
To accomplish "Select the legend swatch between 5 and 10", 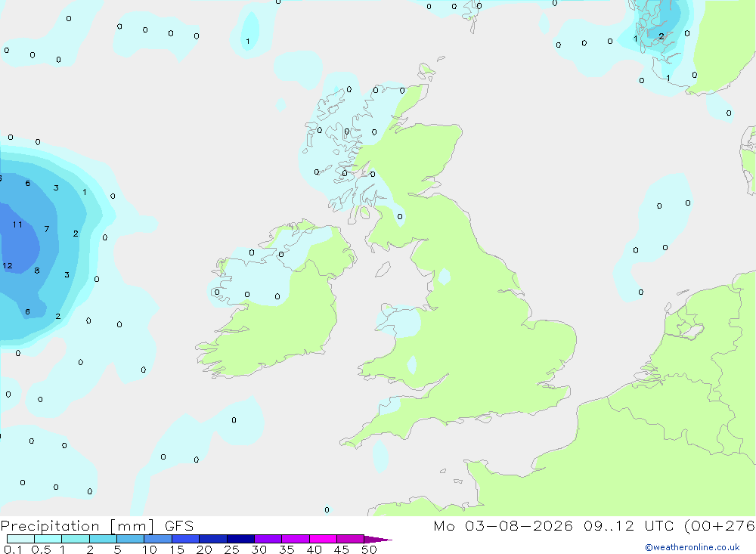I will [130, 539].
